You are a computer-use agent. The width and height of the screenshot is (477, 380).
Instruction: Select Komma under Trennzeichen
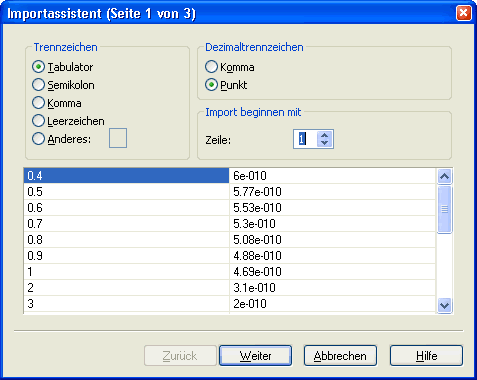coord(57,103)
